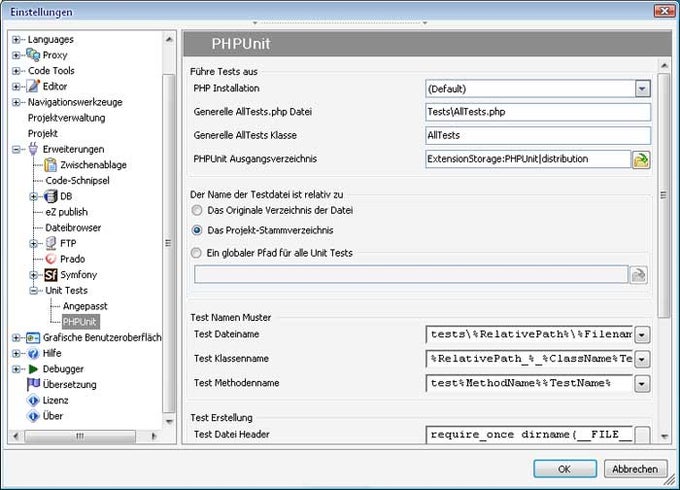Click the Abbrechen button
Screen dimensions: 680x490
point(635,469)
